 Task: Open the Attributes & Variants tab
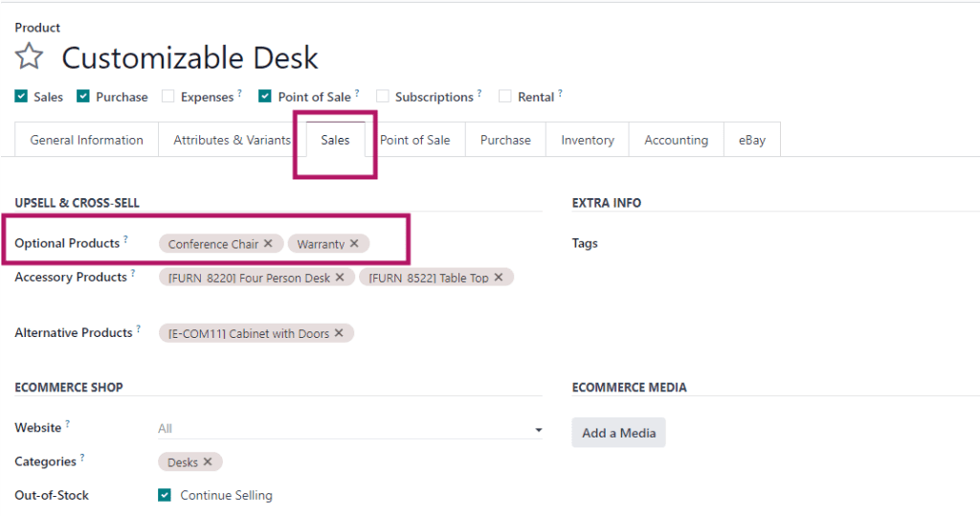coord(232,140)
